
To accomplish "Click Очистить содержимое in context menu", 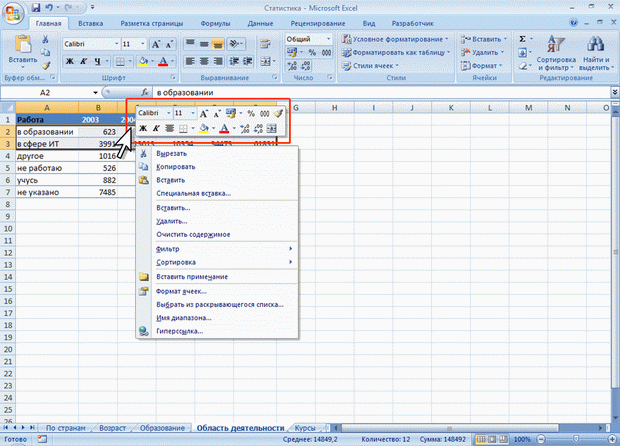I will [x=217, y=234].
